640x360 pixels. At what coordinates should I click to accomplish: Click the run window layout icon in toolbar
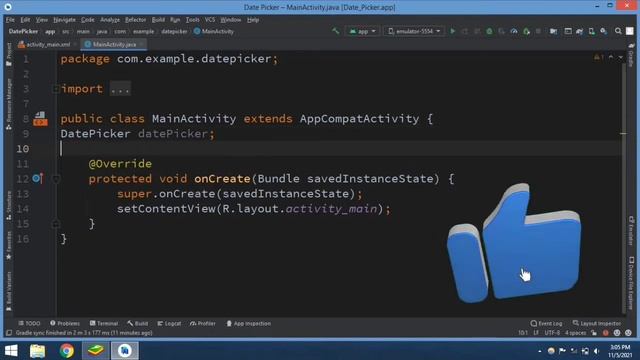click(x=568, y=31)
